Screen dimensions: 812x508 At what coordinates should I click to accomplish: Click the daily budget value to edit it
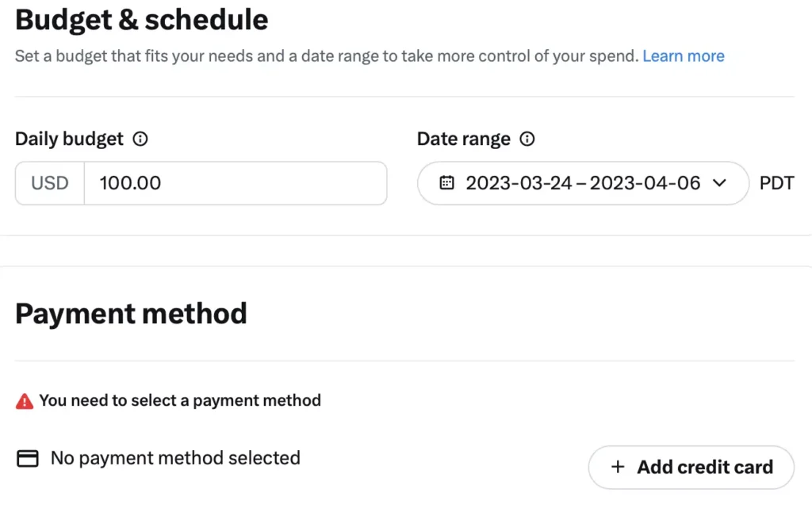pyautogui.click(x=131, y=183)
